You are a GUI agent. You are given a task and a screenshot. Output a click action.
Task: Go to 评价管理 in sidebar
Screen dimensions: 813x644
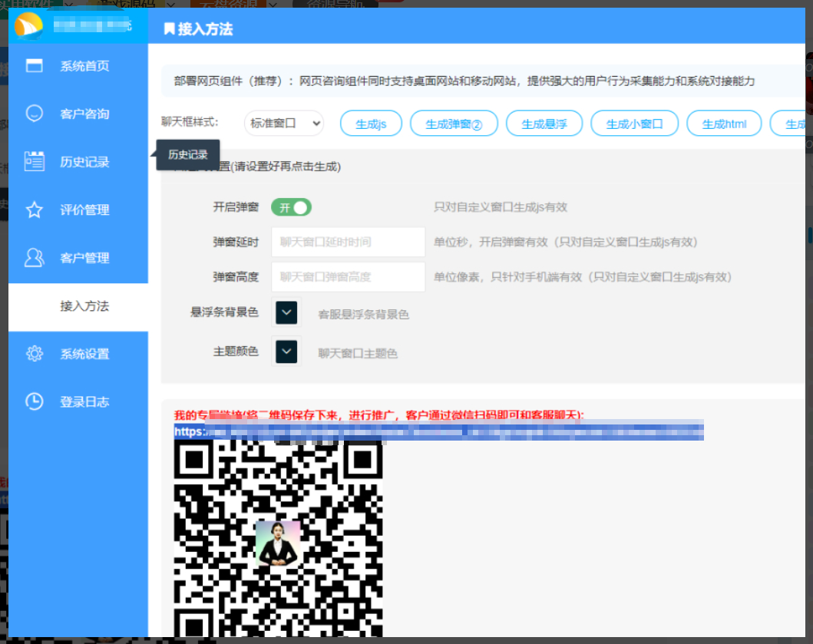[x=78, y=210]
